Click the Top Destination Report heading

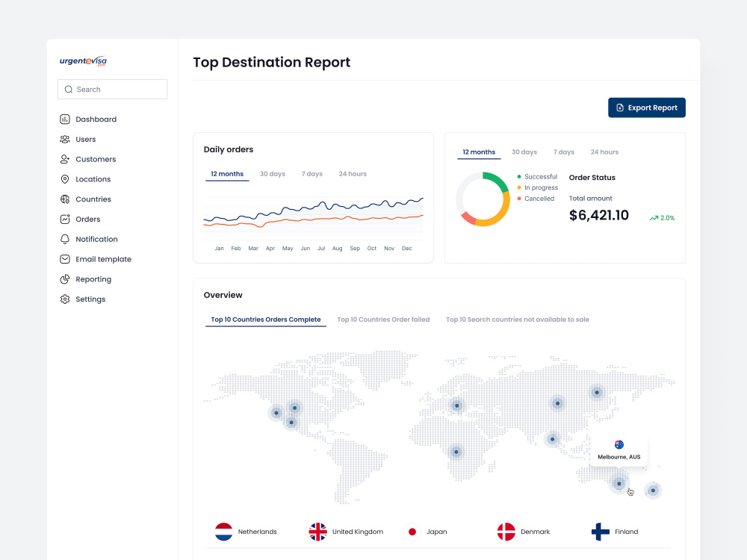tap(272, 63)
